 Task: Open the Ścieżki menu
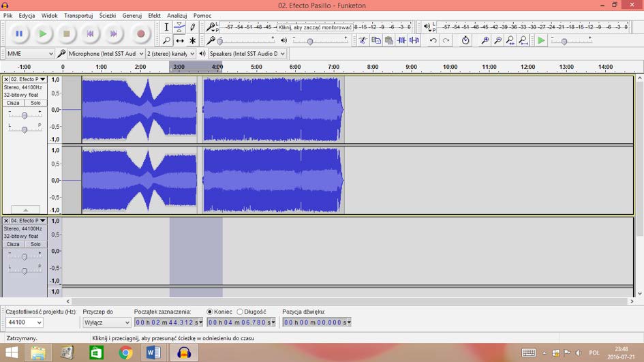[108, 16]
